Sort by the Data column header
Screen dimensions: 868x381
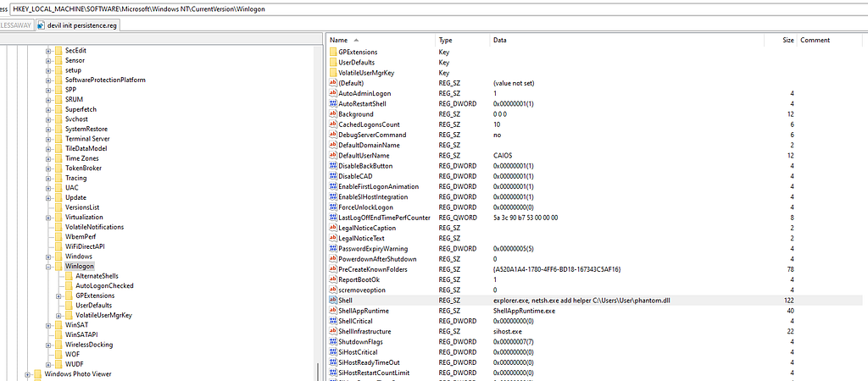(x=627, y=41)
